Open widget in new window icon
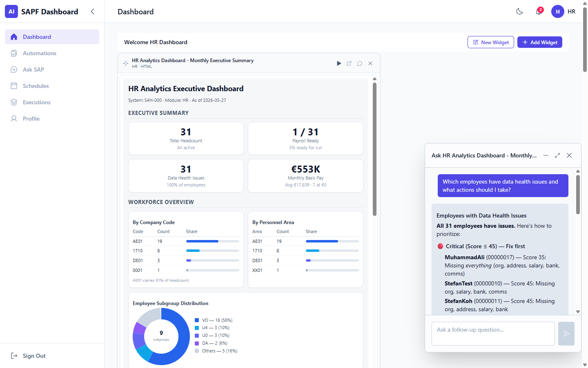 [x=349, y=63]
